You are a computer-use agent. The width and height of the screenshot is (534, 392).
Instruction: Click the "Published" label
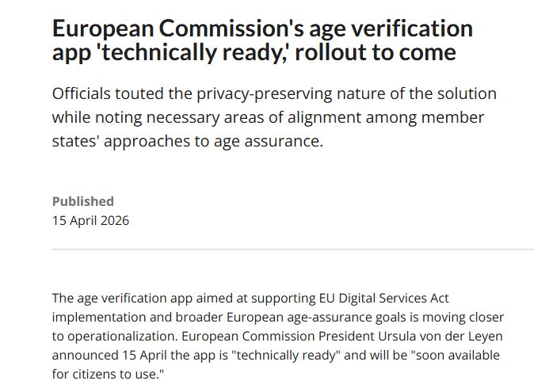83,201
